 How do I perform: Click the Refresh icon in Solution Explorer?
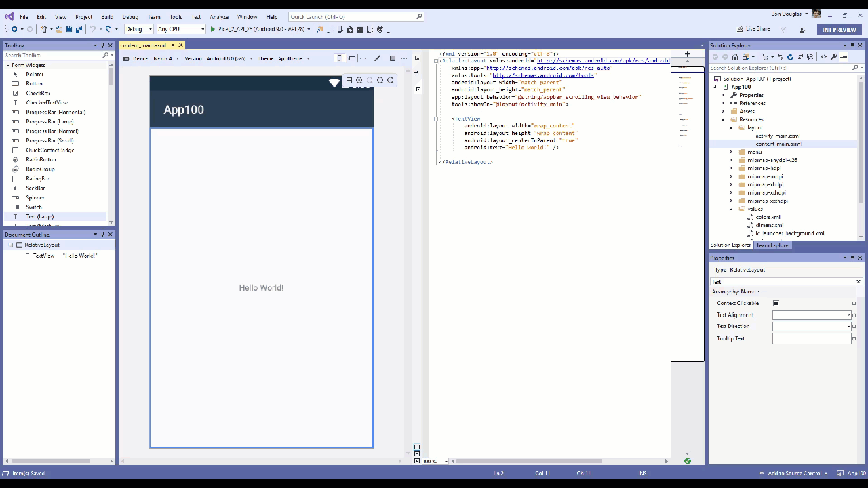tap(790, 57)
